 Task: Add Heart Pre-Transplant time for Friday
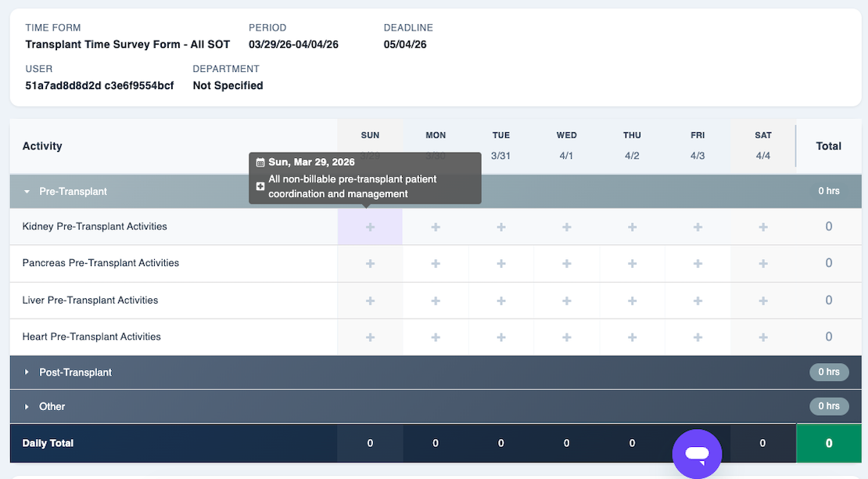pyautogui.click(x=698, y=337)
